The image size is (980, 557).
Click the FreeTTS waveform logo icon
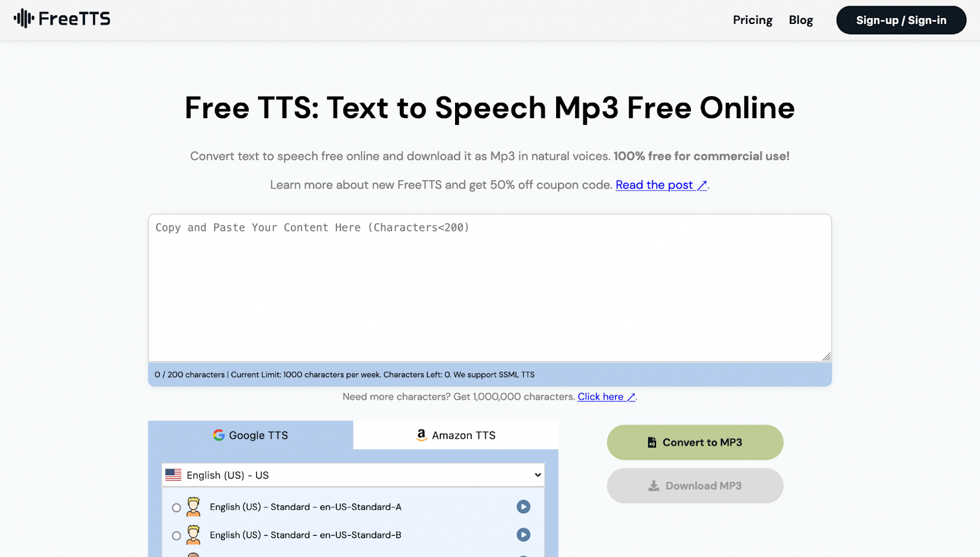(x=24, y=18)
